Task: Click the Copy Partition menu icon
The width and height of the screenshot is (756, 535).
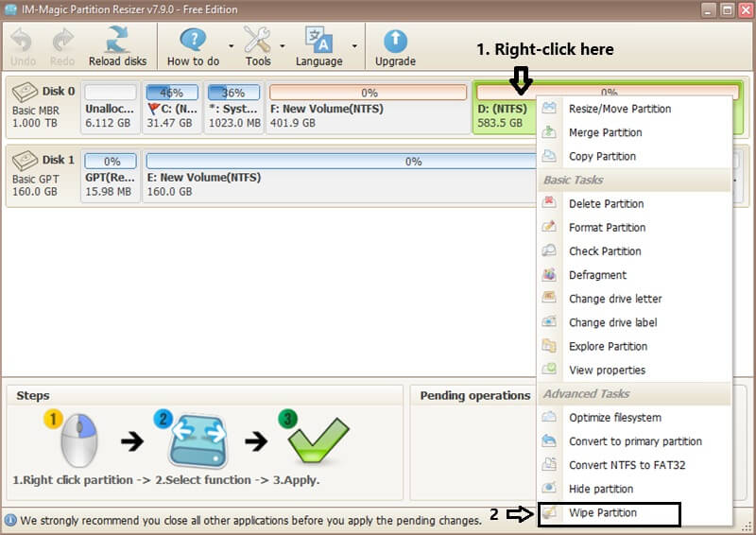Action: click(x=549, y=155)
